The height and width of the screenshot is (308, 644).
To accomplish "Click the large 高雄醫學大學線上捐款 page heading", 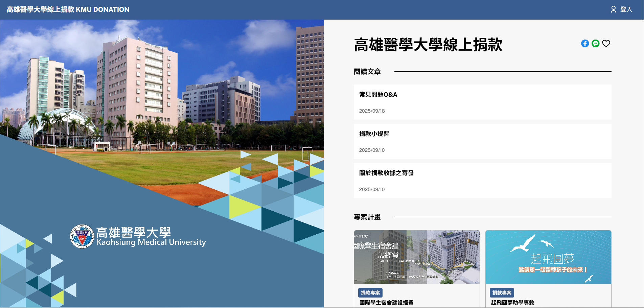I will tap(428, 45).
